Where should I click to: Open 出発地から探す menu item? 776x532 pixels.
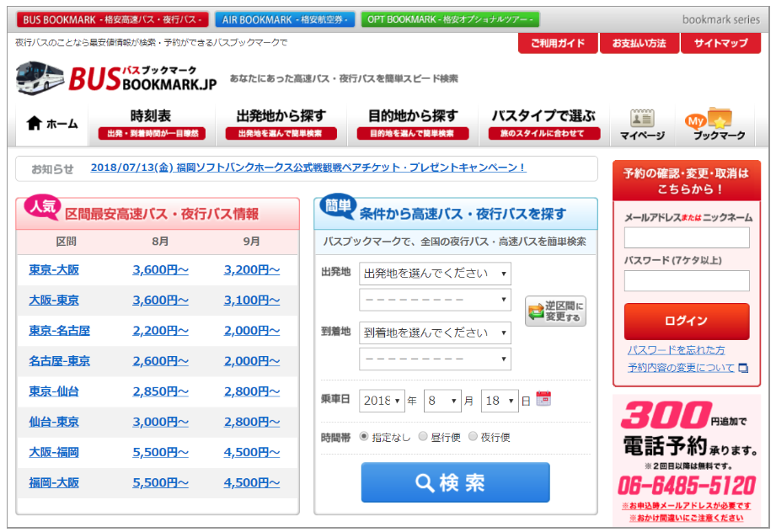click(281, 124)
